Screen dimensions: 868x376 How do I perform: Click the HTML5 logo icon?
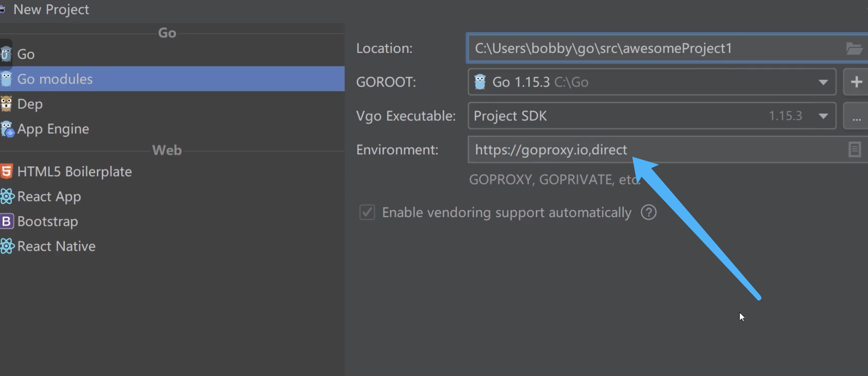tap(6, 171)
